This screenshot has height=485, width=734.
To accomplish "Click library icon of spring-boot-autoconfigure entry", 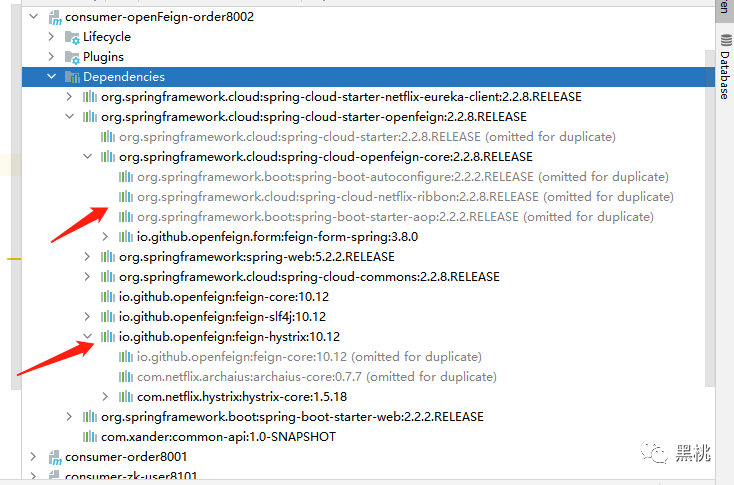I will click(126, 177).
